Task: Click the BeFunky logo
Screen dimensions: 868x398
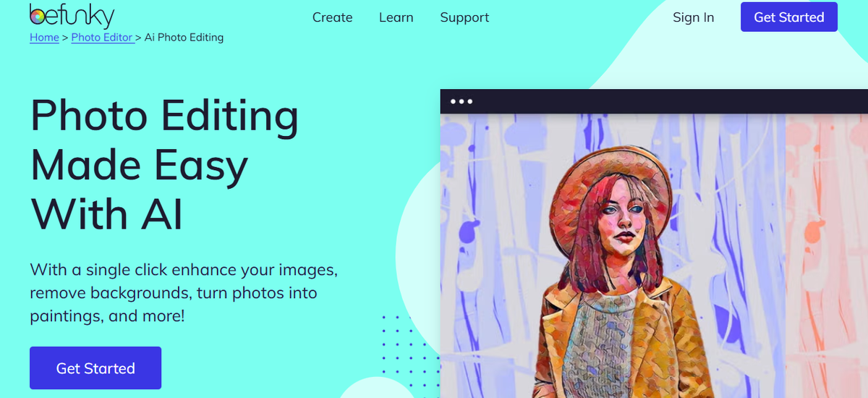Action: (72, 15)
